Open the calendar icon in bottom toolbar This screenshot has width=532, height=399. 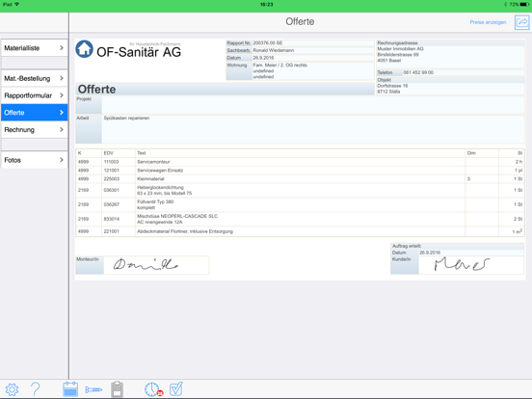tap(70, 389)
